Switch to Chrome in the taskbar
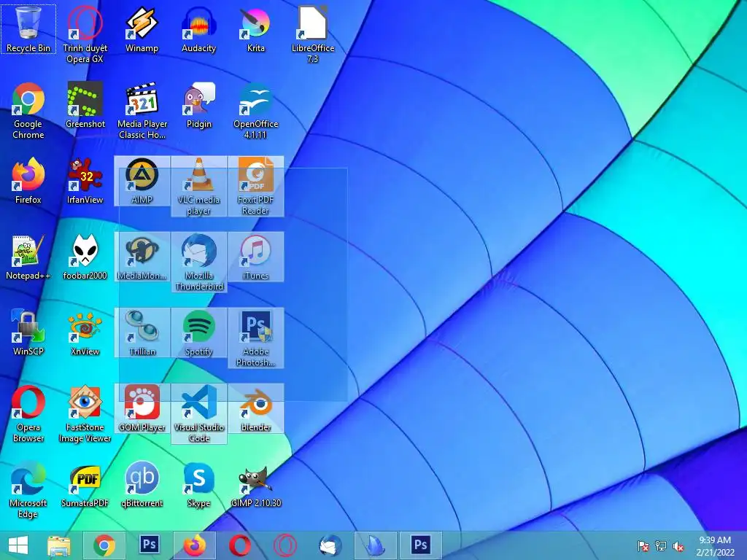This screenshot has width=747, height=560. click(104, 545)
